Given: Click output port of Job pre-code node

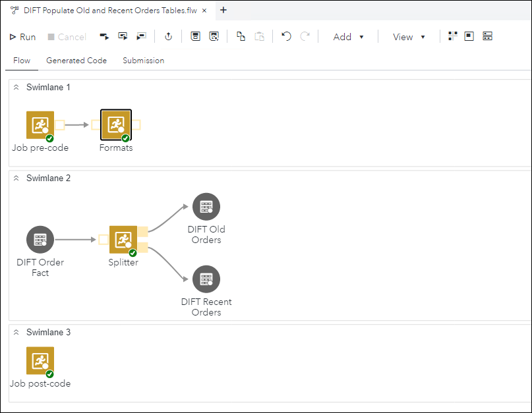Looking at the screenshot, I should pos(60,124).
